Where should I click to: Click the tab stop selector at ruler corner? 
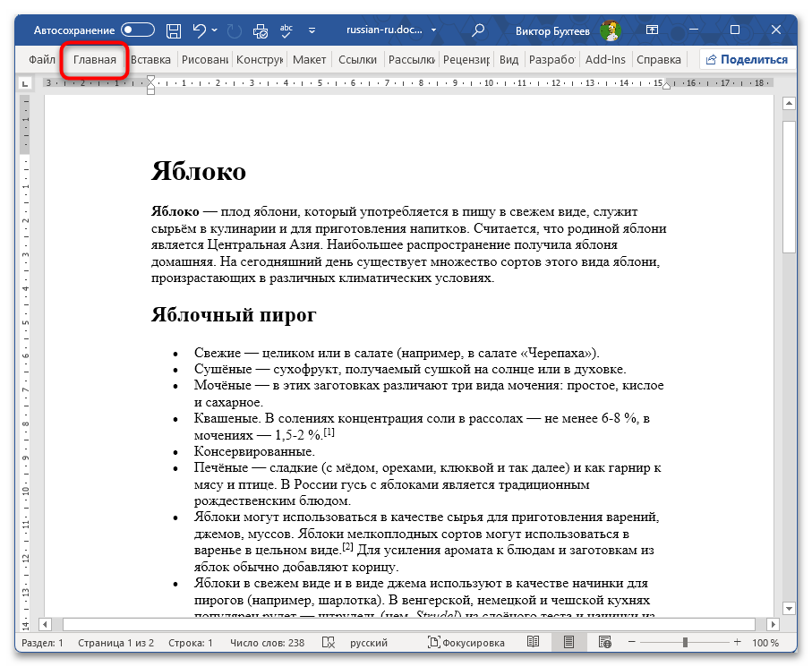(x=25, y=83)
